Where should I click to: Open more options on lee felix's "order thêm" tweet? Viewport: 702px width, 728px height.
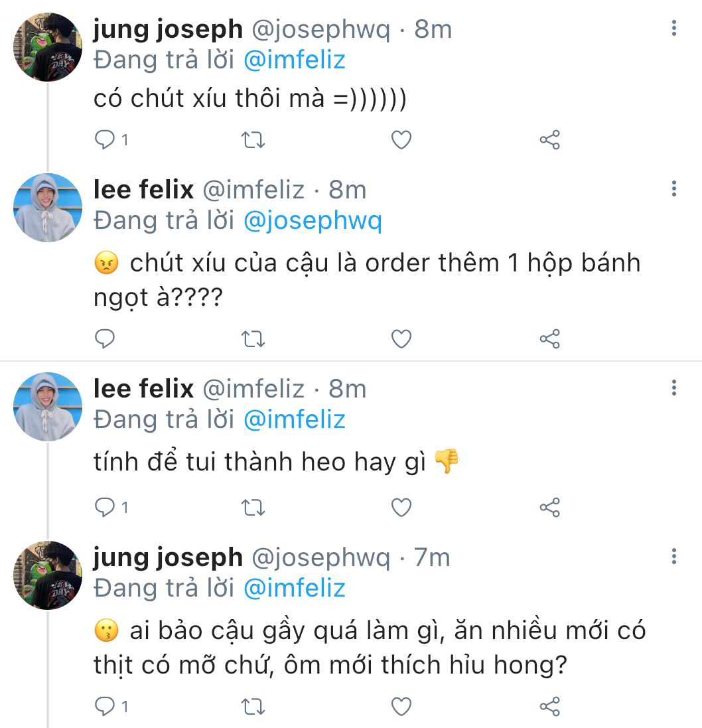pyautogui.click(x=674, y=188)
